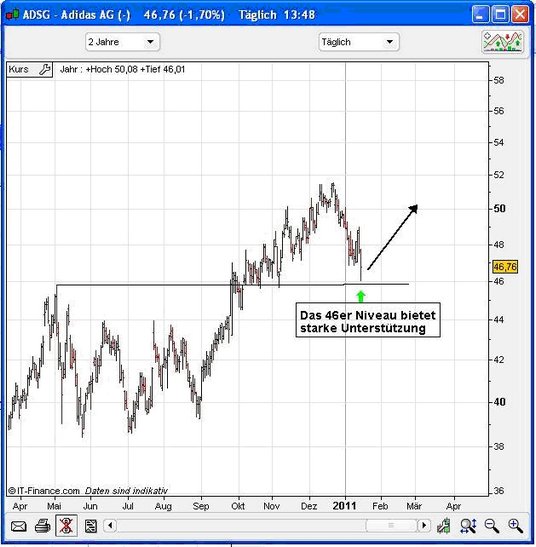Click the scrollbar left arrow button
This screenshot has width=536, height=547.
(110, 525)
